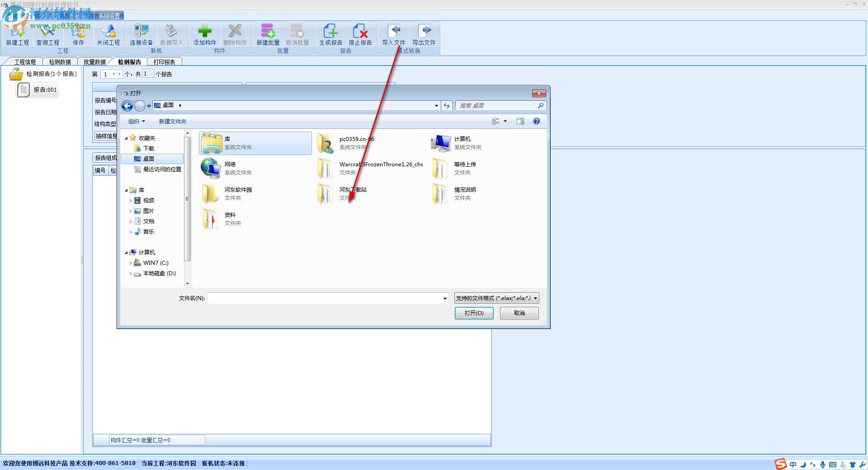Open the IME skin (shirt) icon

point(853,465)
